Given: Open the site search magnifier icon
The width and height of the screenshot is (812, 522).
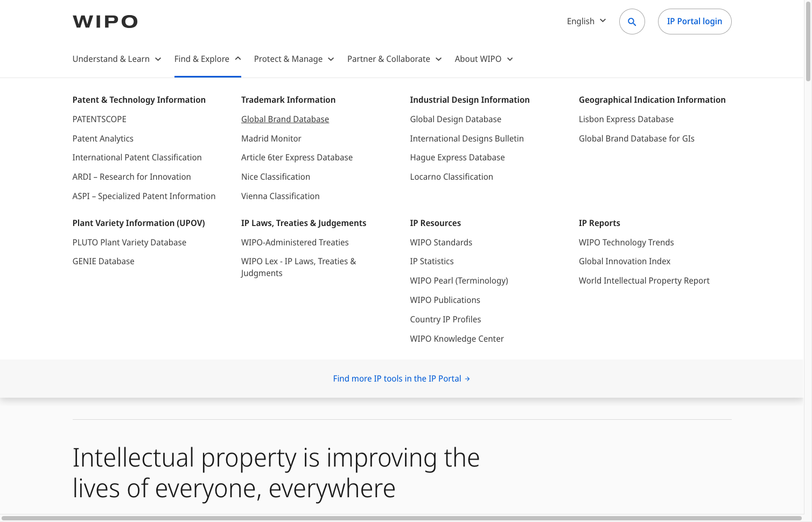Looking at the screenshot, I should click(632, 22).
